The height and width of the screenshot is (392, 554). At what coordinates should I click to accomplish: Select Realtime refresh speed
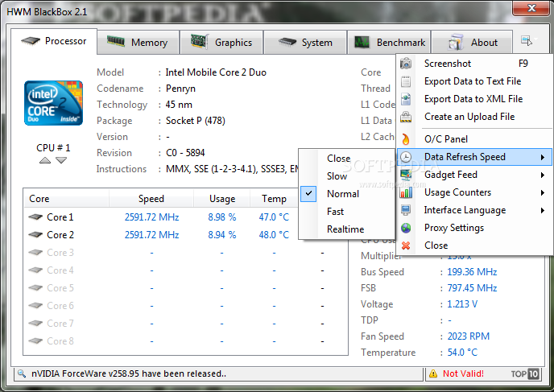pyautogui.click(x=346, y=229)
